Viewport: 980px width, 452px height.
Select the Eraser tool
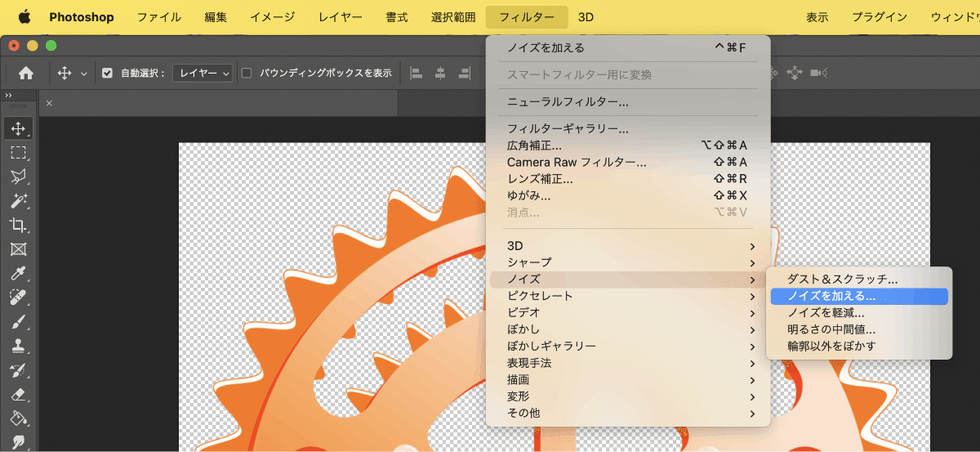click(18, 394)
